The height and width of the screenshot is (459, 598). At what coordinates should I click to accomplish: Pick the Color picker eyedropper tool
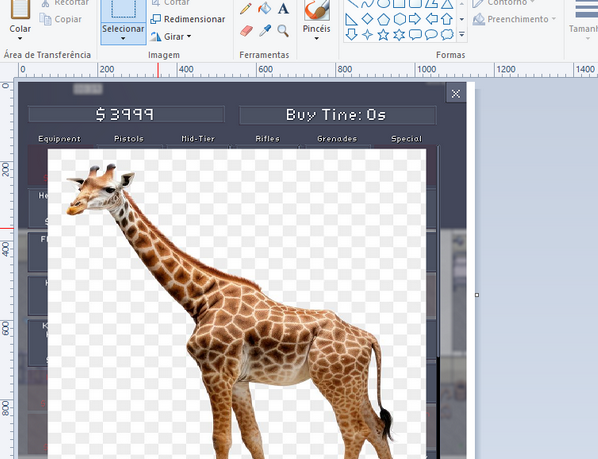coord(265,30)
